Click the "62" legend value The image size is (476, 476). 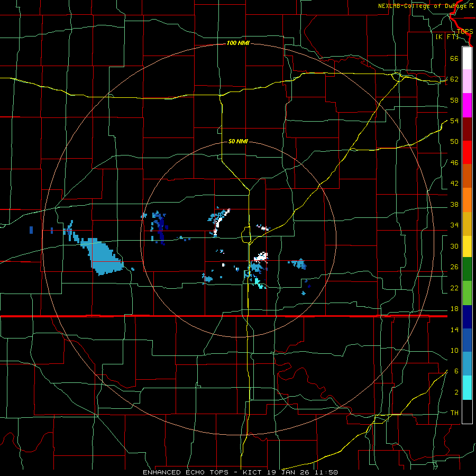click(454, 79)
